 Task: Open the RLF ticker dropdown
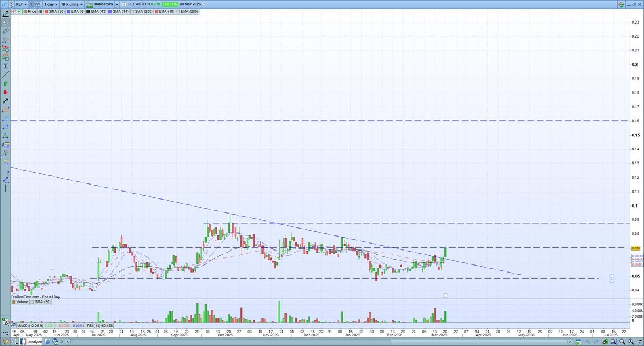point(21,4)
